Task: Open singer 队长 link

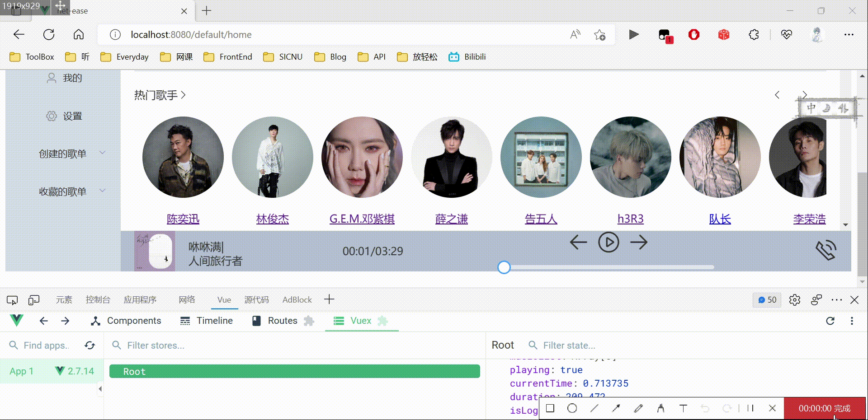Action: pos(720,219)
